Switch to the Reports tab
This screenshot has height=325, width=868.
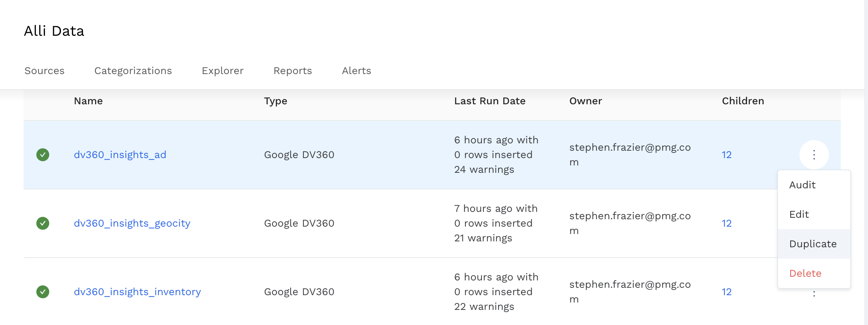(293, 71)
